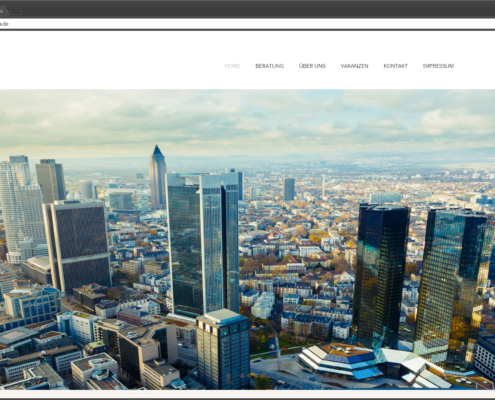495x400 pixels.
Task: Open the BERATUNG menu item
Action: 269,66
